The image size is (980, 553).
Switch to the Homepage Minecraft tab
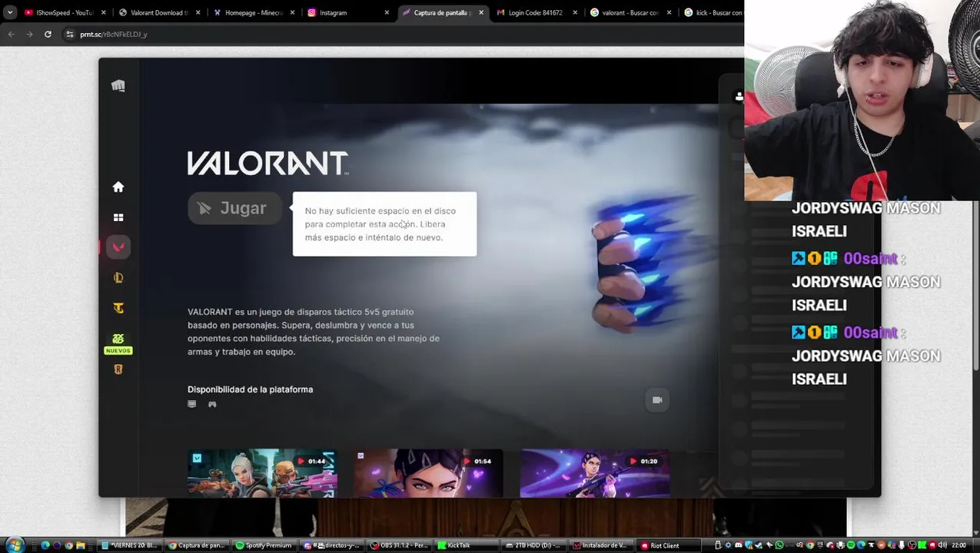point(254,12)
